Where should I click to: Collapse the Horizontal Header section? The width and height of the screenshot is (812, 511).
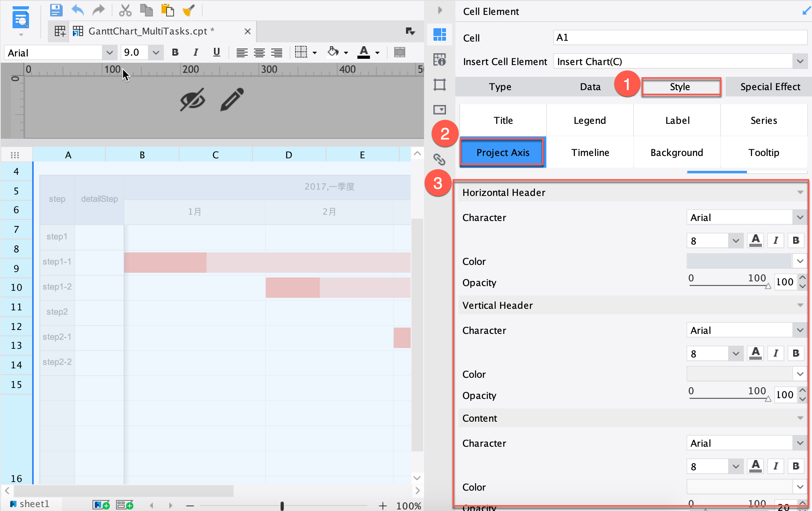[x=800, y=192]
